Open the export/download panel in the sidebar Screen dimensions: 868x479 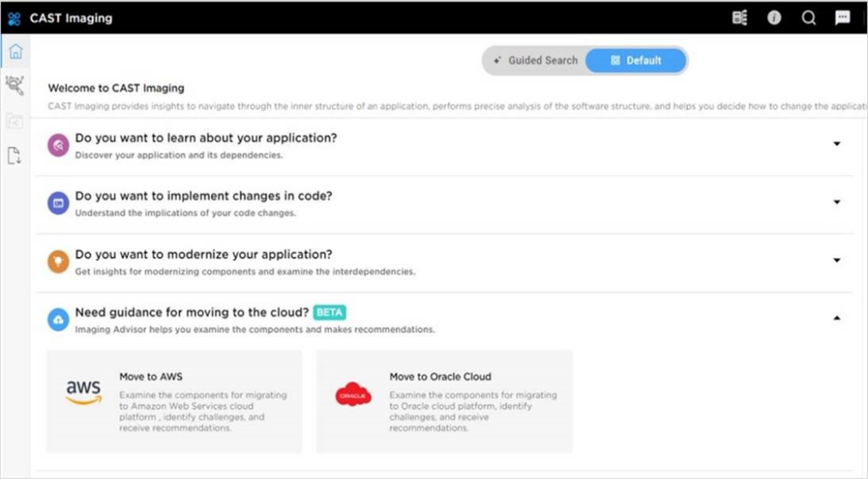pos(15,156)
